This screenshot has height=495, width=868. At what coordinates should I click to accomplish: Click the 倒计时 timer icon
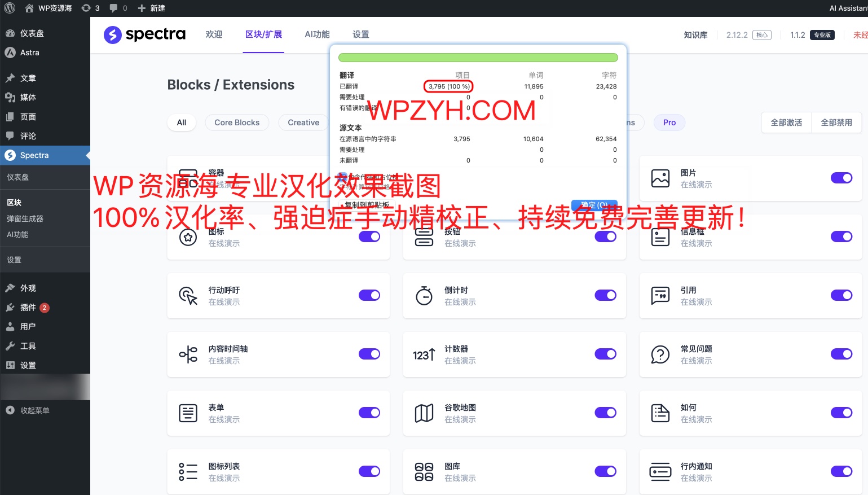click(424, 296)
